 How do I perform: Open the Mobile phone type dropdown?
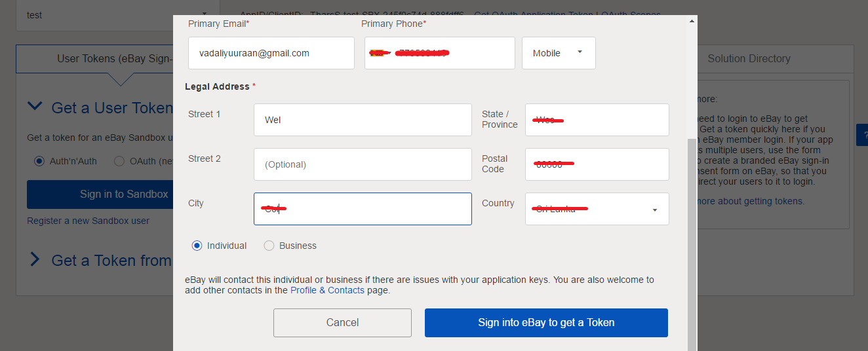(559, 53)
